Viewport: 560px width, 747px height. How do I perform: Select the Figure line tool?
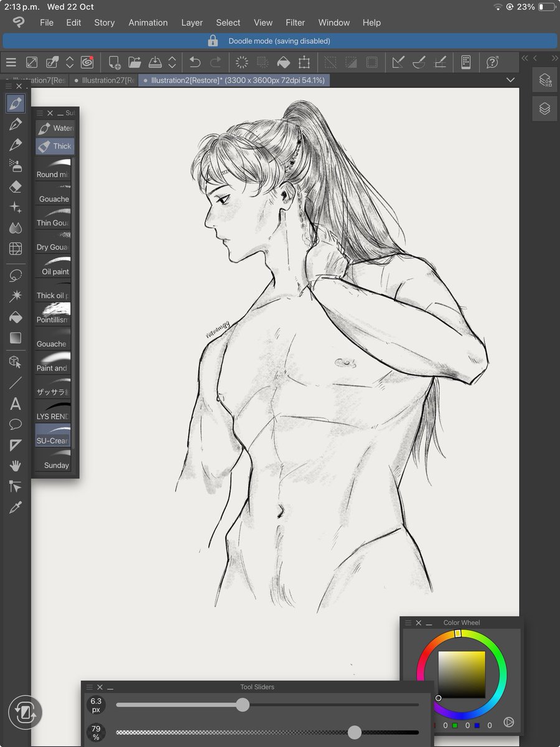click(16, 383)
